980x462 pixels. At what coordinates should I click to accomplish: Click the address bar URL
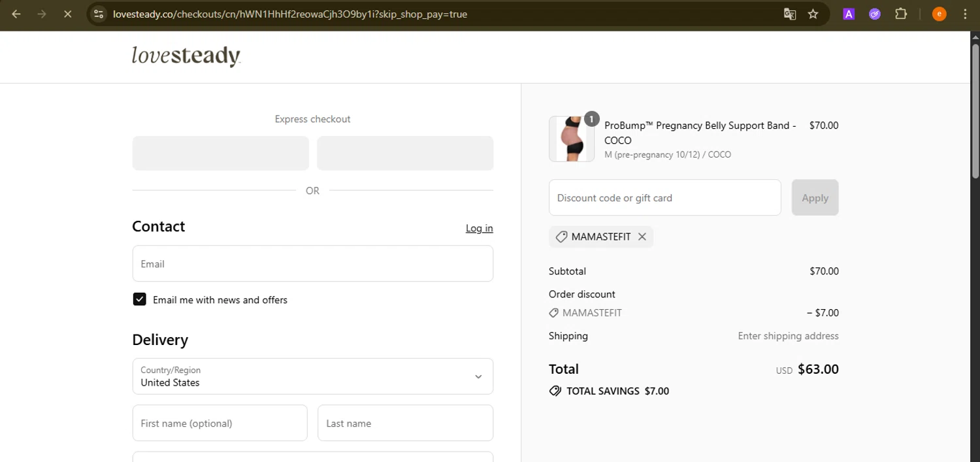[290, 14]
